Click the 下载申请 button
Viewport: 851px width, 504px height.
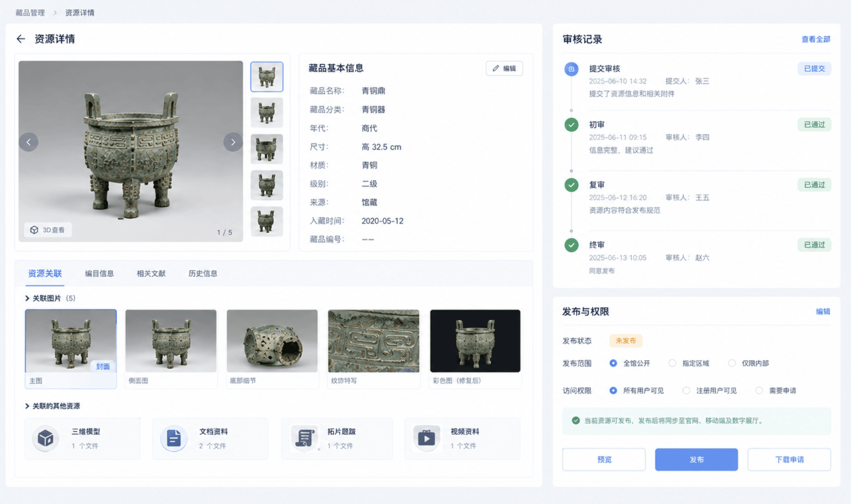[x=789, y=460]
